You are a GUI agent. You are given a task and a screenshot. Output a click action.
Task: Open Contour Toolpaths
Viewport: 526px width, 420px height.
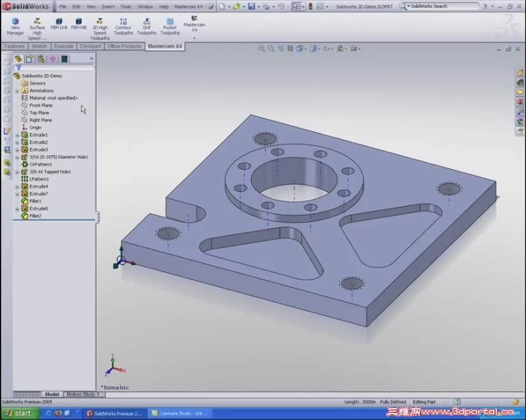pos(123,27)
